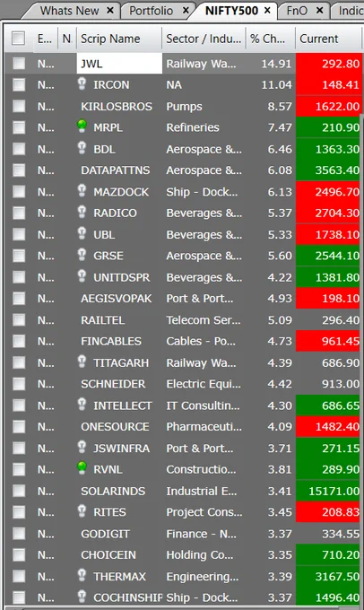Click FINCABLES scrip name
The width and height of the screenshot is (364, 610).
point(111,341)
